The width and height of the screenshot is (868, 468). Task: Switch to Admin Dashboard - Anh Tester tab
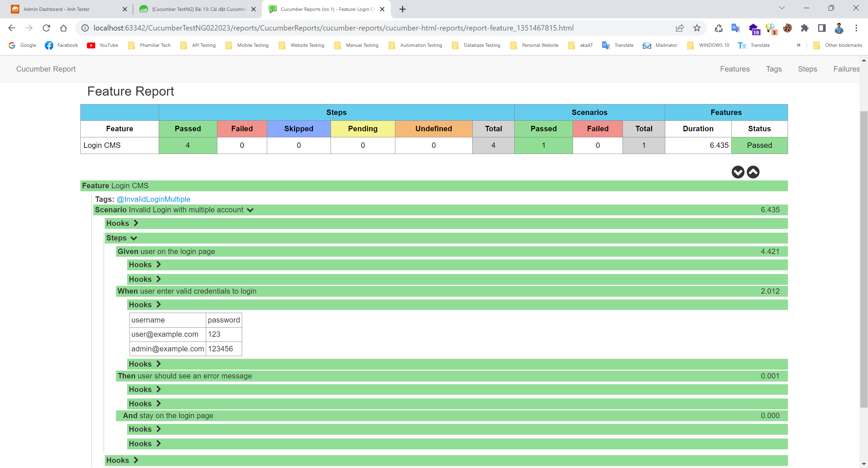(x=57, y=9)
